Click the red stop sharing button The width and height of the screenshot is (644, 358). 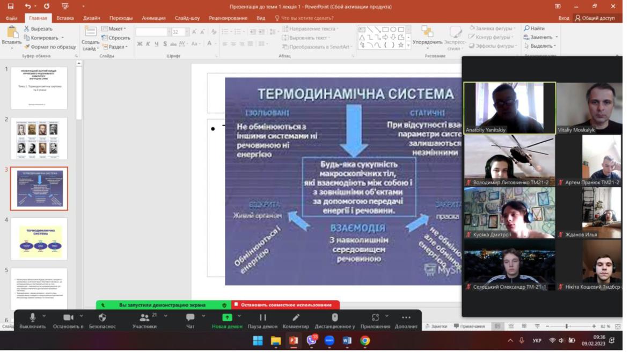(286, 305)
